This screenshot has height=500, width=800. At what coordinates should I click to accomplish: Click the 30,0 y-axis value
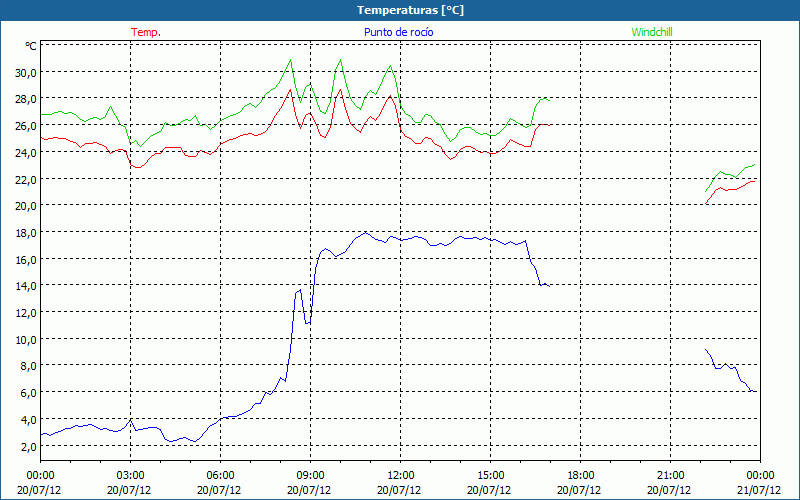26,73
